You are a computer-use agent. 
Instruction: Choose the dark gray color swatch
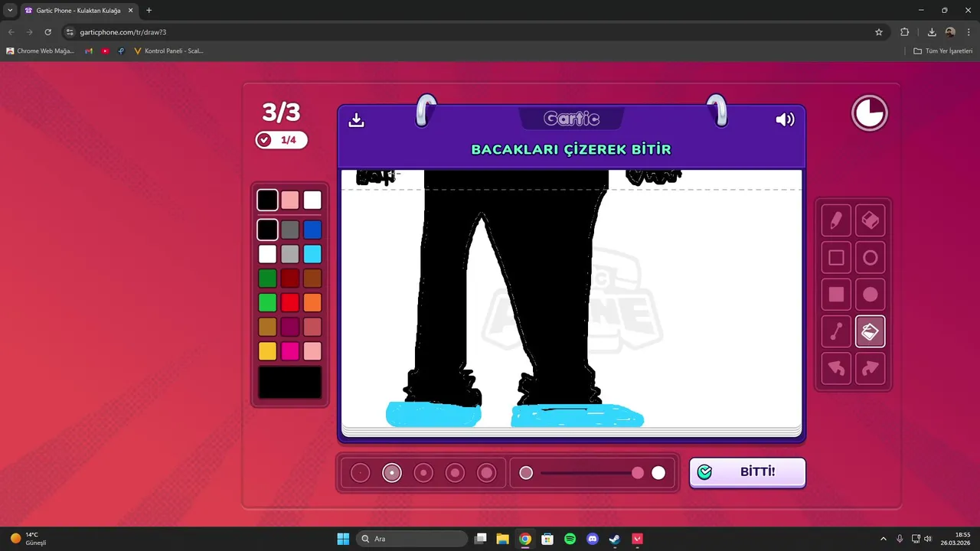(289, 230)
